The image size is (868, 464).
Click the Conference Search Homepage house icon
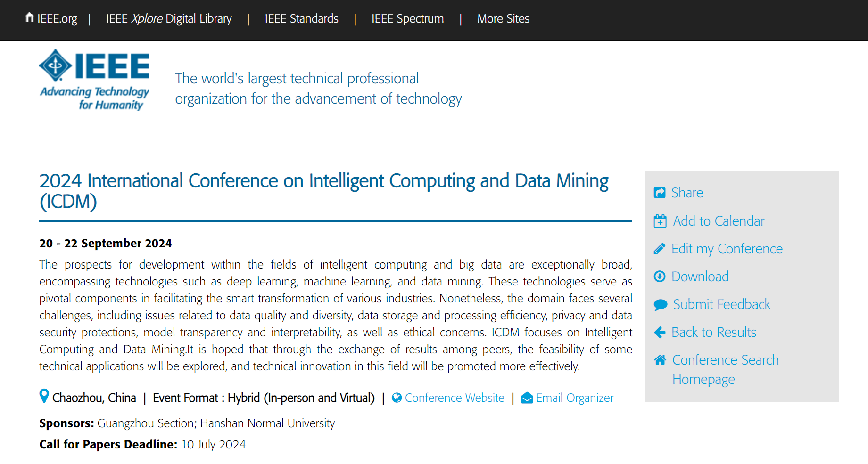pyautogui.click(x=660, y=360)
